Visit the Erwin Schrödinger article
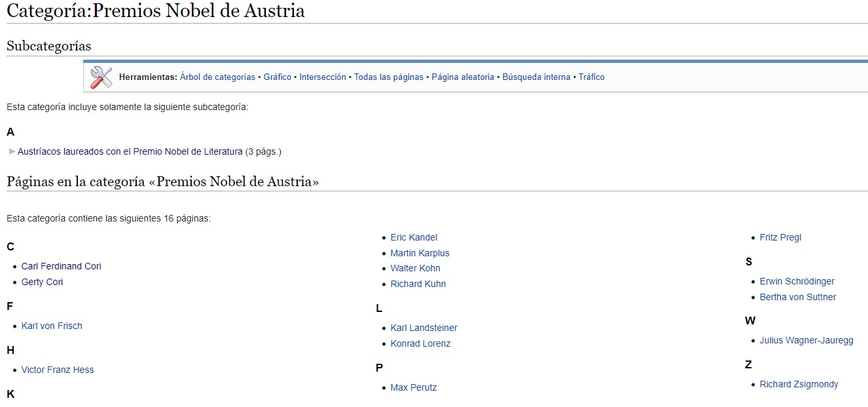Viewport: 868px width, 407px height. (x=797, y=281)
